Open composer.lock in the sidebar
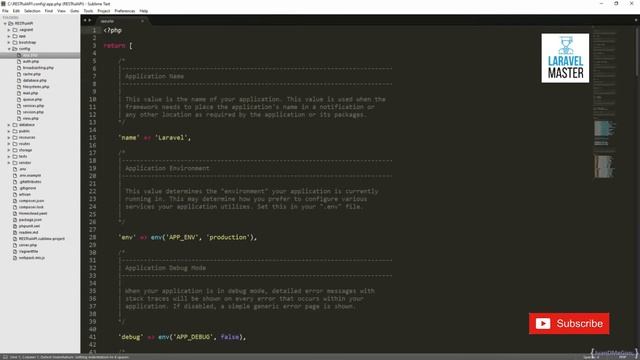 pos(31,207)
